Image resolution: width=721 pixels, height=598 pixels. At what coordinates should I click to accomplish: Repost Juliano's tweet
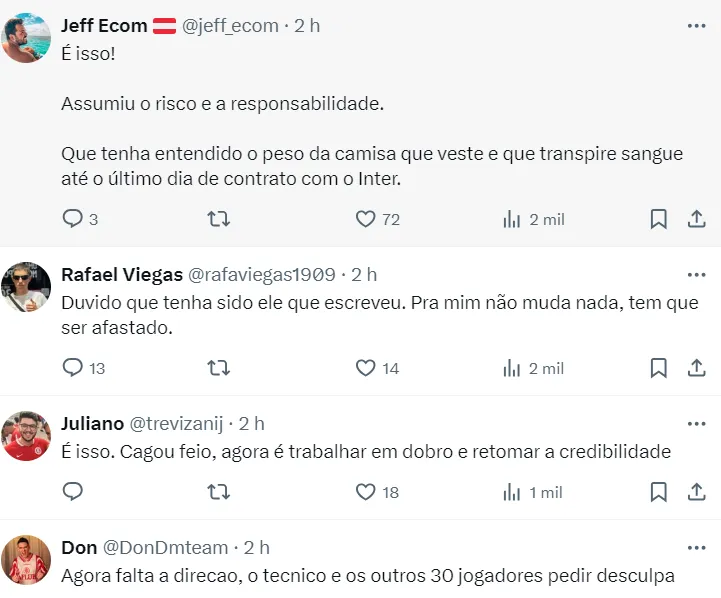pos(218,492)
